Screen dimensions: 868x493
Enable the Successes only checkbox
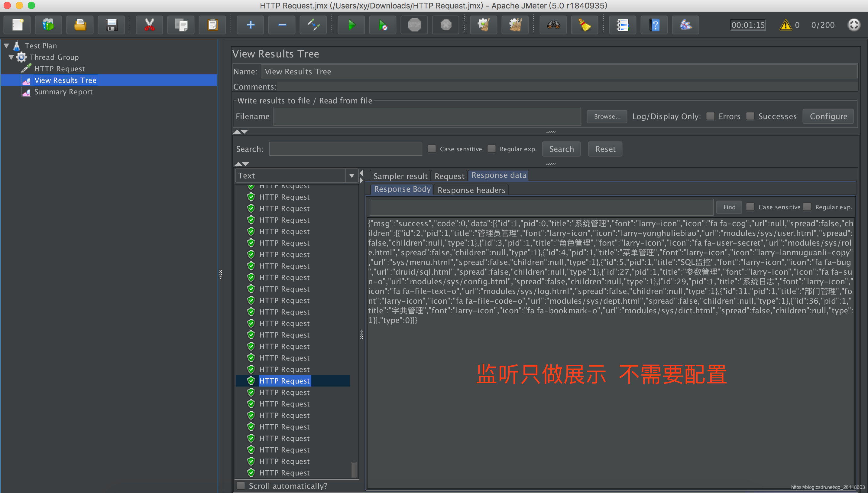(x=750, y=116)
